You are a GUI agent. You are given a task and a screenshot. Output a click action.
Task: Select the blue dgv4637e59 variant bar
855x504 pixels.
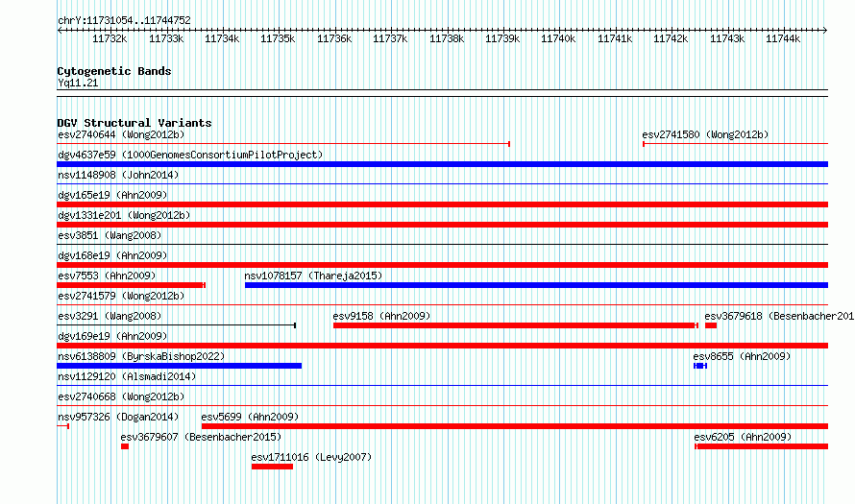point(442,164)
